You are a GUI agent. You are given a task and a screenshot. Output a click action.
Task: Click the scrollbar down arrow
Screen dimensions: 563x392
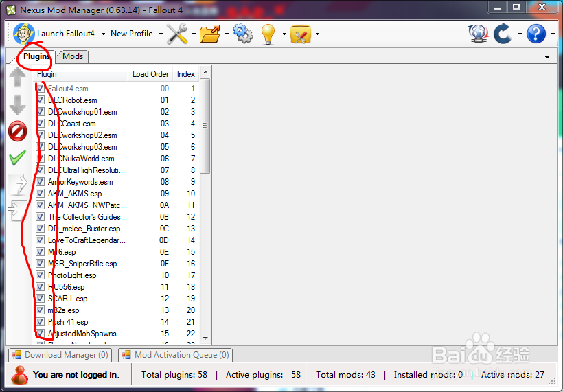click(205, 338)
